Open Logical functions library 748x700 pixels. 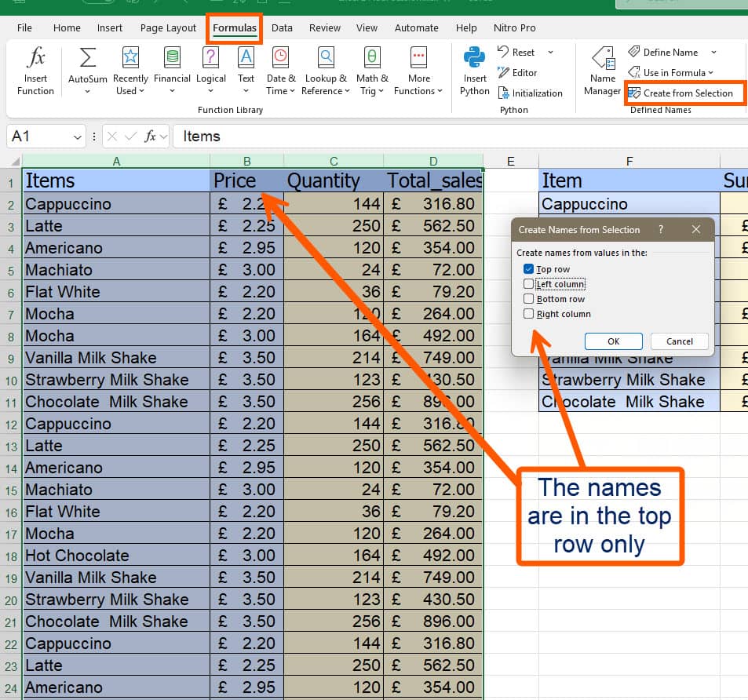(211, 71)
